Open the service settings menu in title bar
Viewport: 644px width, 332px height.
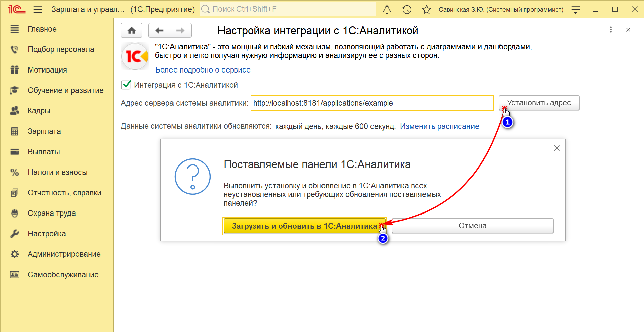tap(576, 10)
